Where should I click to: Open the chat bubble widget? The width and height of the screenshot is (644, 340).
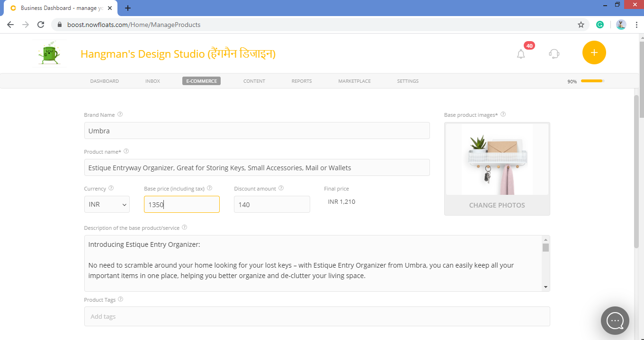[615, 321]
